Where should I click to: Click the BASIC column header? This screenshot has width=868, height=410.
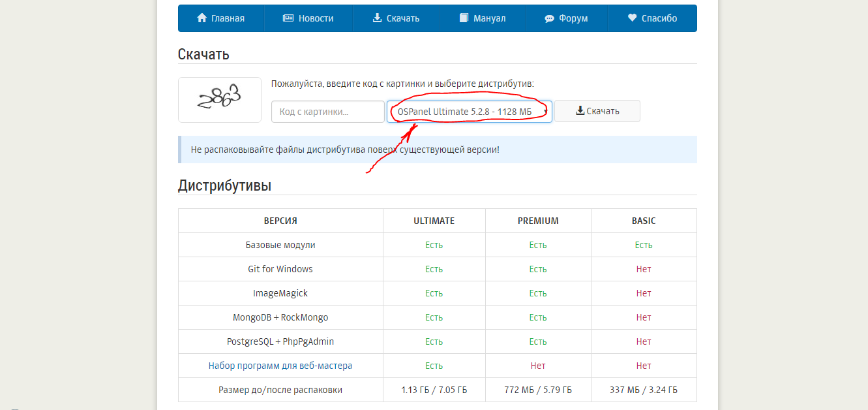644,221
